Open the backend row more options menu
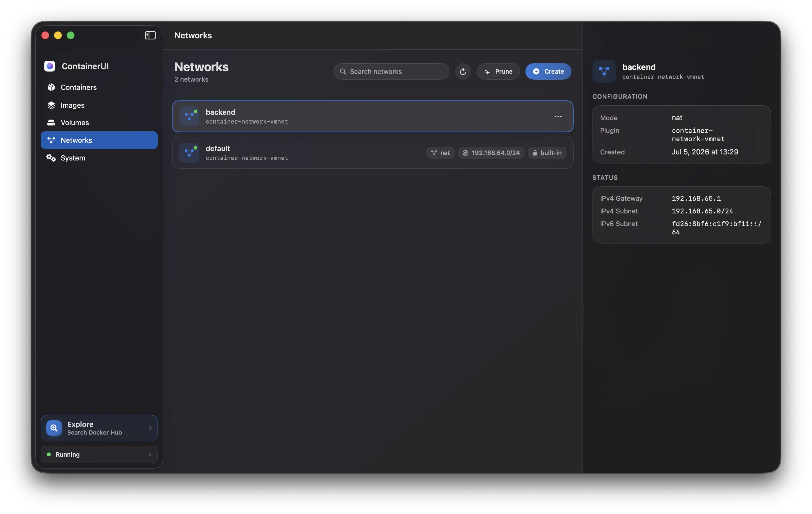Screen dimensions: 812x514 pos(558,116)
